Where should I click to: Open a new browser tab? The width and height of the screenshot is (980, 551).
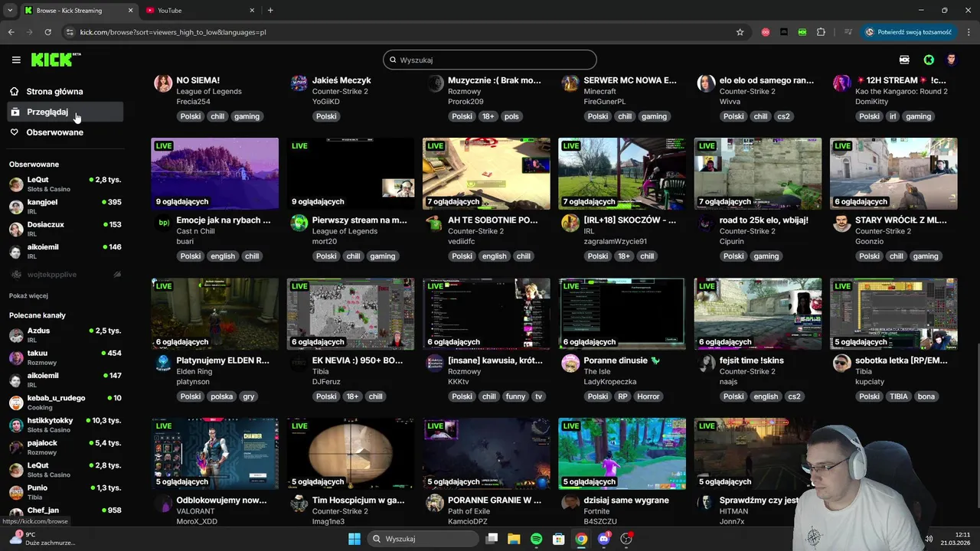(270, 10)
